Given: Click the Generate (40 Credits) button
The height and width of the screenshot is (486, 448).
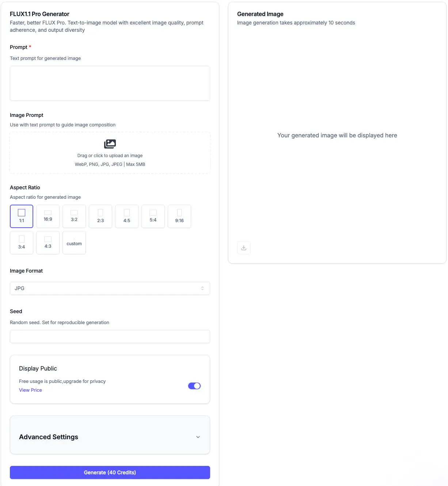Looking at the screenshot, I should 110,472.
